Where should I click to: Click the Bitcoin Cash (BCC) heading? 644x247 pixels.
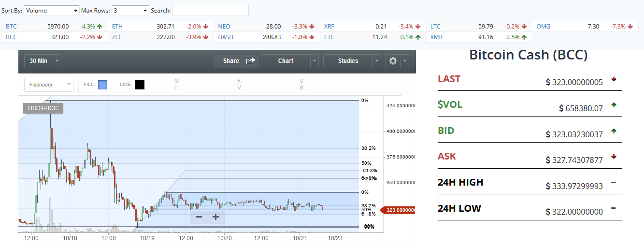[x=529, y=55]
